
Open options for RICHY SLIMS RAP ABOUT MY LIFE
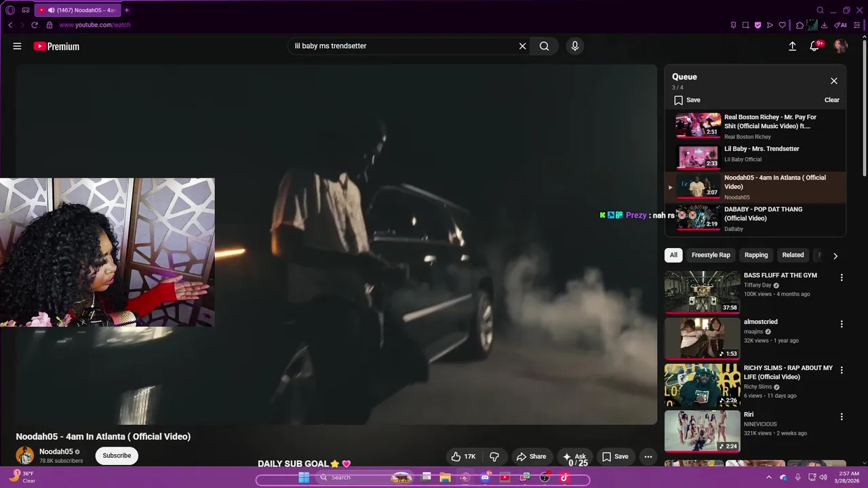[842, 370]
